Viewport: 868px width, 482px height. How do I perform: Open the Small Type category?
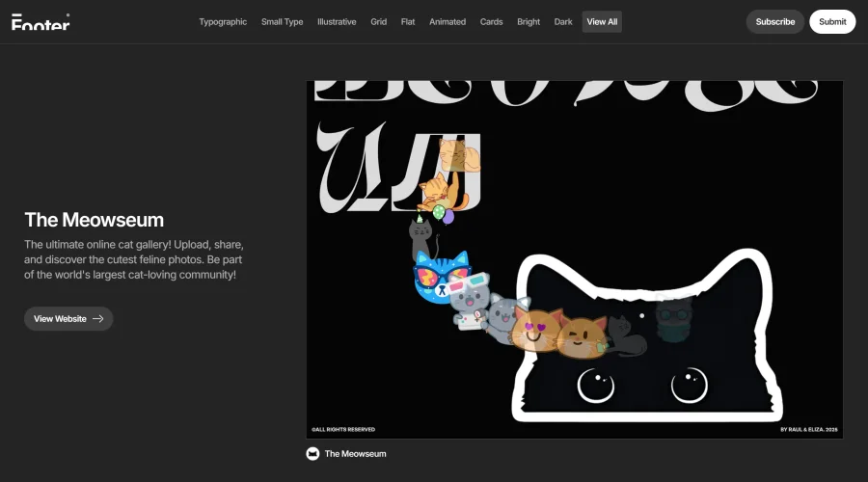282,21
